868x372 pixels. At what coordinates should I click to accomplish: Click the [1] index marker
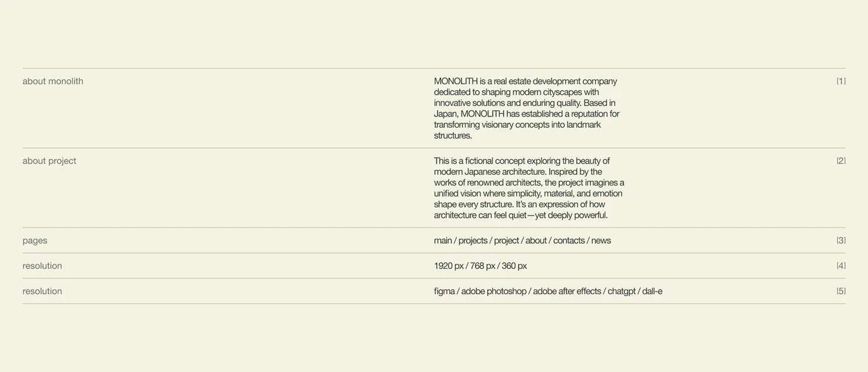(841, 81)
